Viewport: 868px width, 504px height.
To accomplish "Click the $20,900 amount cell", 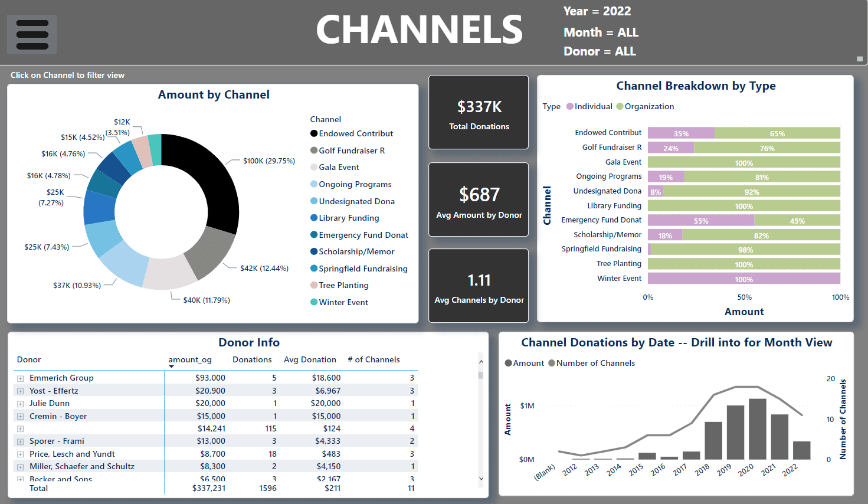I will (x=210, y=391).
